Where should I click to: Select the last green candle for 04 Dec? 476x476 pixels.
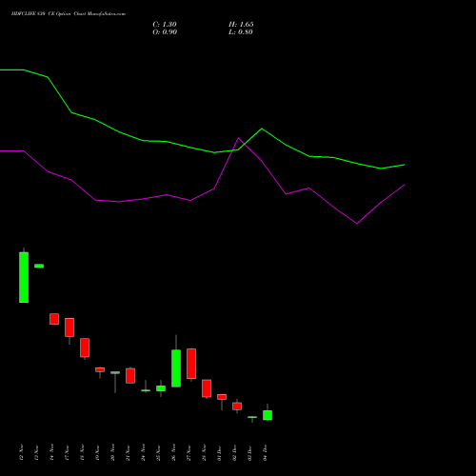[x=268, y=415]
